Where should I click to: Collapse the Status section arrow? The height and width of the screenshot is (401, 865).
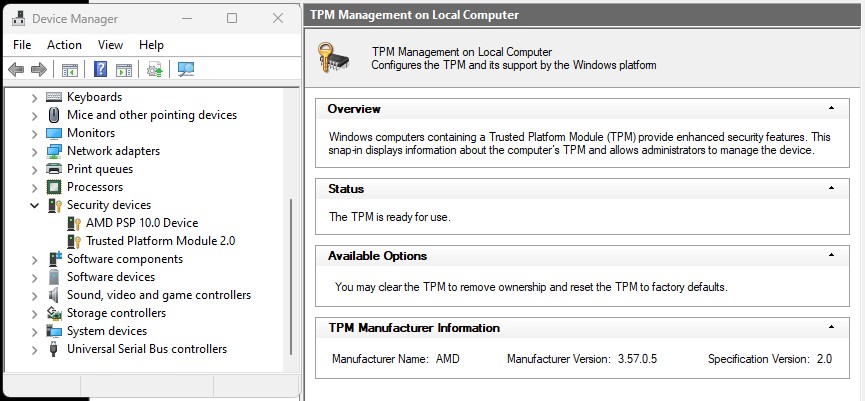coord(831,188)
